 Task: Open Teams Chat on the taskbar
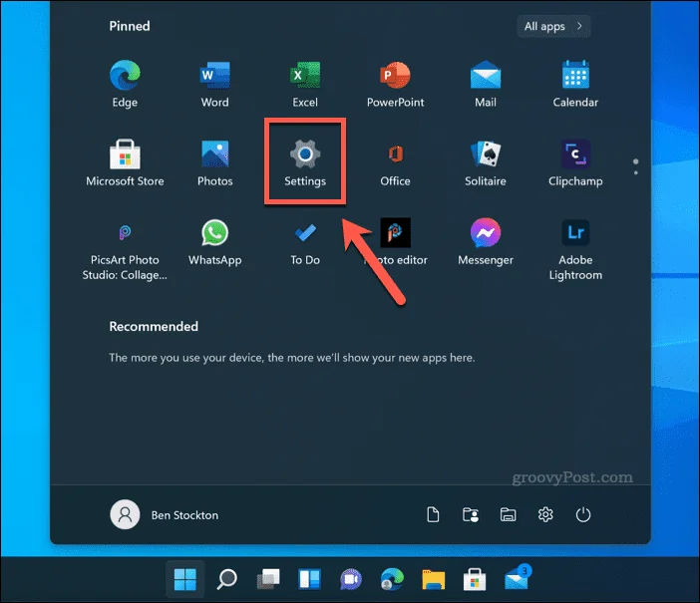pos(351,579)
